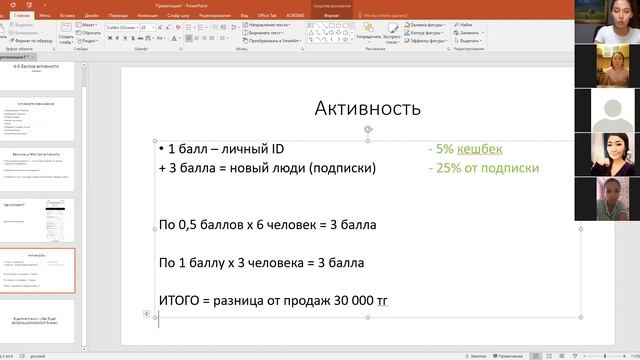Open the Design (Дизайн) ribbon tab
The height and width of the screenshot is (360, 640).
coord(92,16)
